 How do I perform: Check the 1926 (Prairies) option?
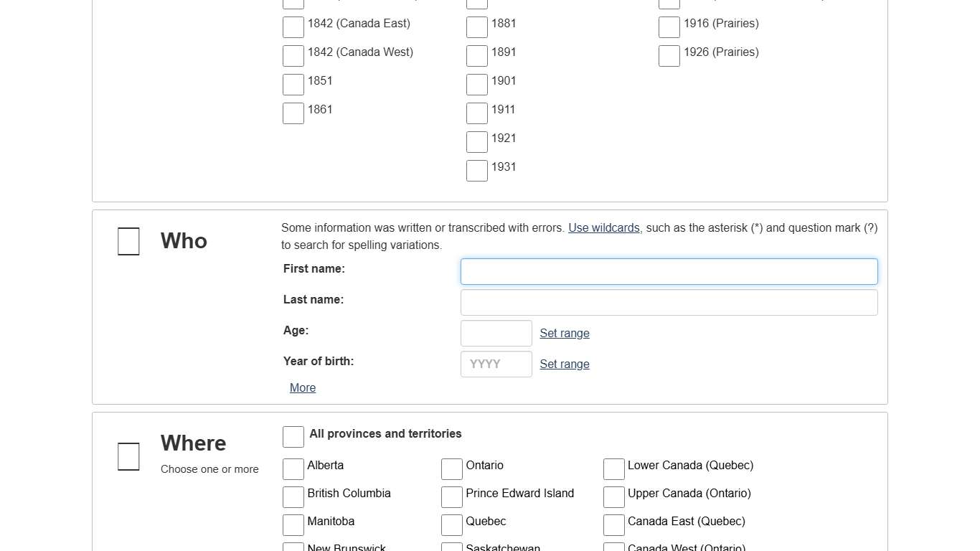click(x=669, y=55)
